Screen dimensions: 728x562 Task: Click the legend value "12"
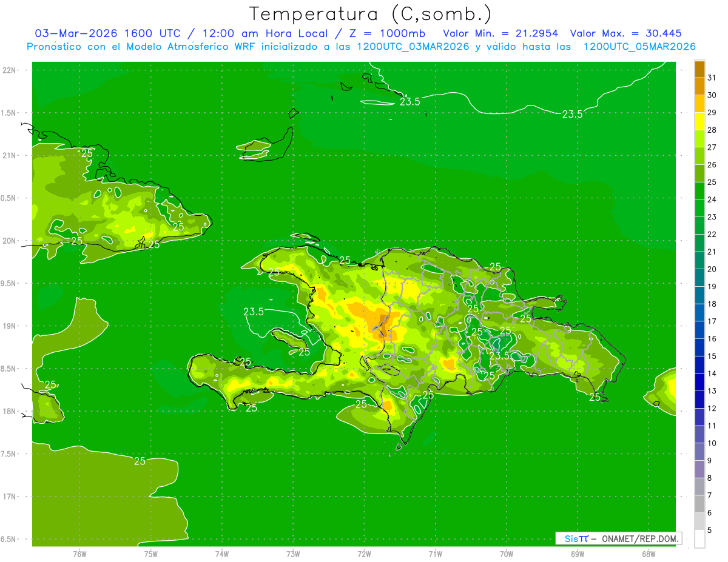[712, 408]
